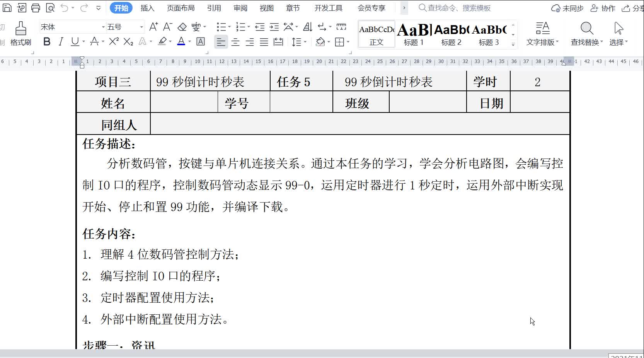Toggle center alignment button
The image size is (644, 358).
coord(235,42)
